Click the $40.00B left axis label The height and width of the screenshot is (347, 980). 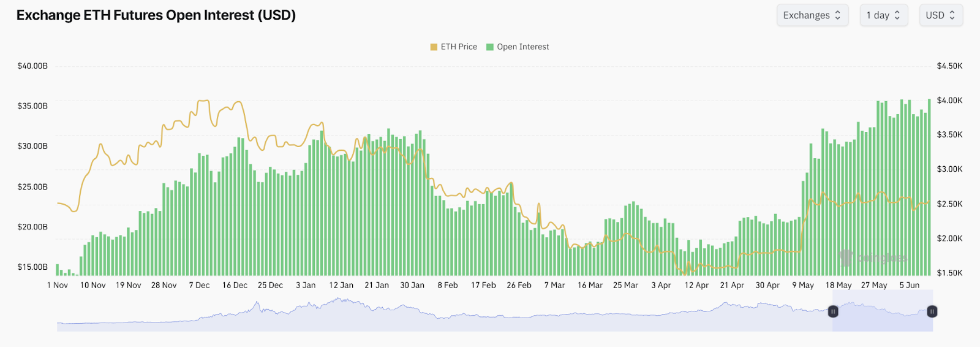pyautogui.click(x=32, y=66)
